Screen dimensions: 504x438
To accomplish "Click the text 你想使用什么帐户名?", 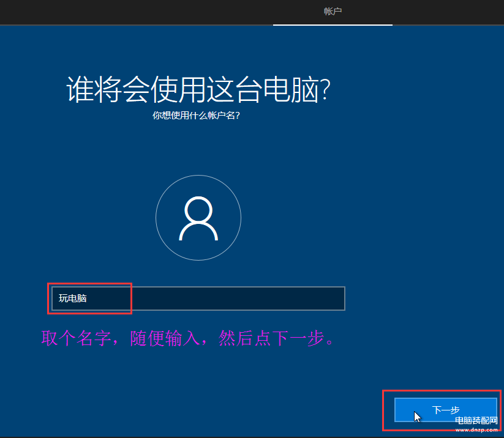I will pos(196,116).
